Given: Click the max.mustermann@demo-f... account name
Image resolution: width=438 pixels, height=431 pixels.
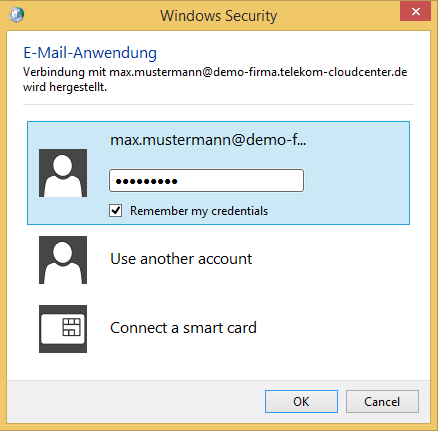Looking at the screenshot, I should [208, 140].
